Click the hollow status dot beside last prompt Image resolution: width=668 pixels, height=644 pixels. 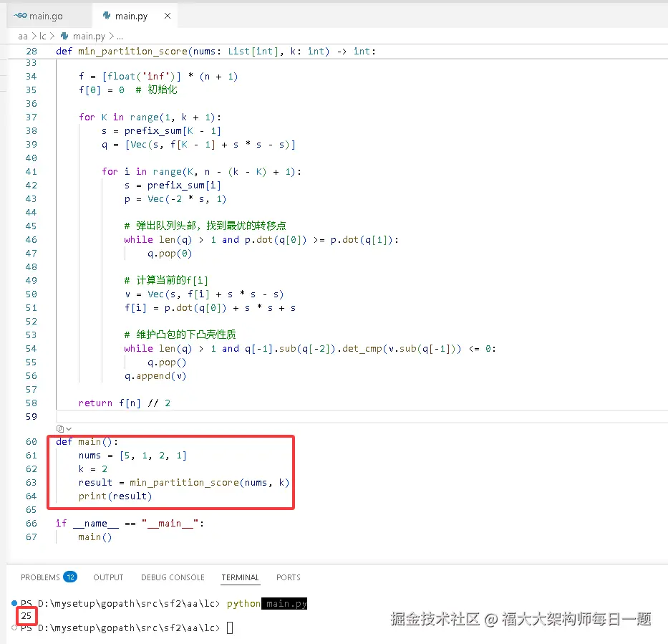pos(14,628)
